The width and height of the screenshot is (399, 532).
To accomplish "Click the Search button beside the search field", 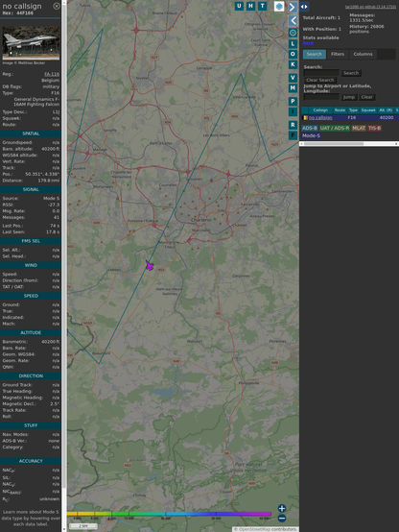I will (351, 73).
